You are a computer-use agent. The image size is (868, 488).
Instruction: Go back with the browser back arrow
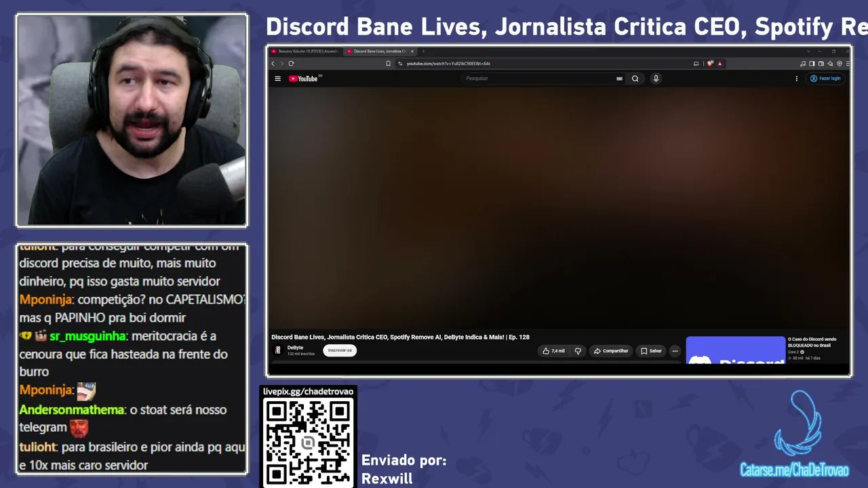tap(273, 64)
